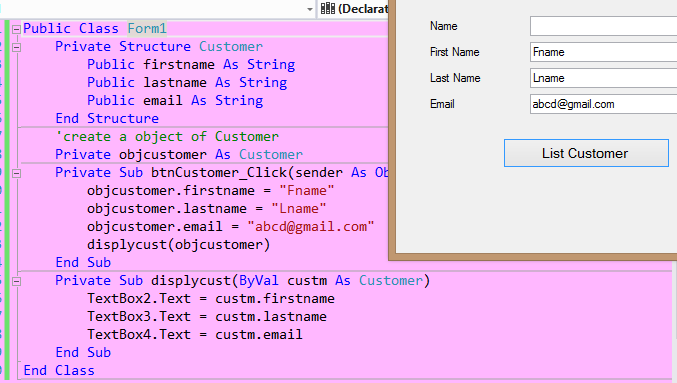Click the "Fname" string literal in code
The height and width of the screenshot is (383, 677).
[307, 190]
